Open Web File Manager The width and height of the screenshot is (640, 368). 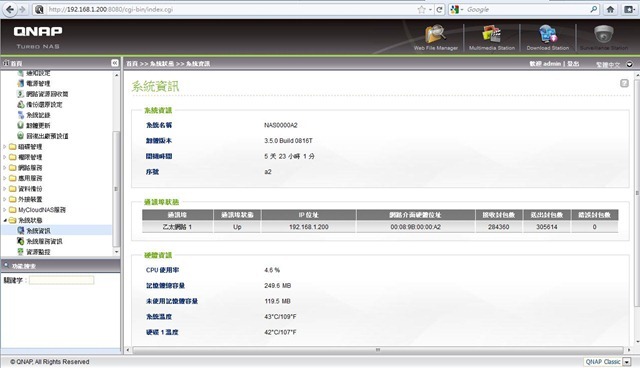pyautogui.click(x=436, y=38)
